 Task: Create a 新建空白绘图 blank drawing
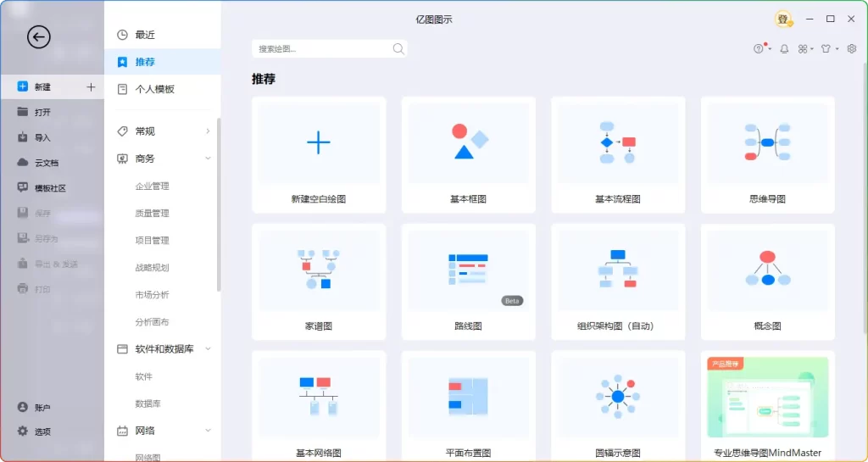click(x=319, y=155)
